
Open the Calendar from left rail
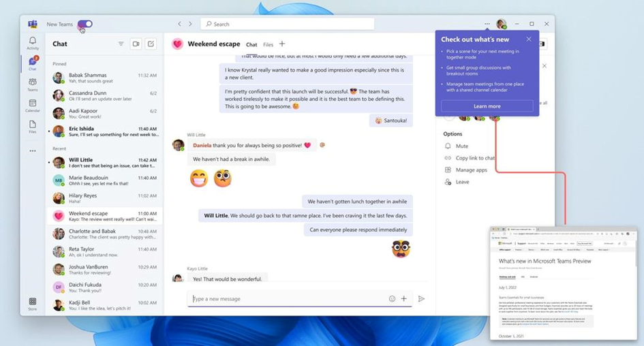(32, 106)
